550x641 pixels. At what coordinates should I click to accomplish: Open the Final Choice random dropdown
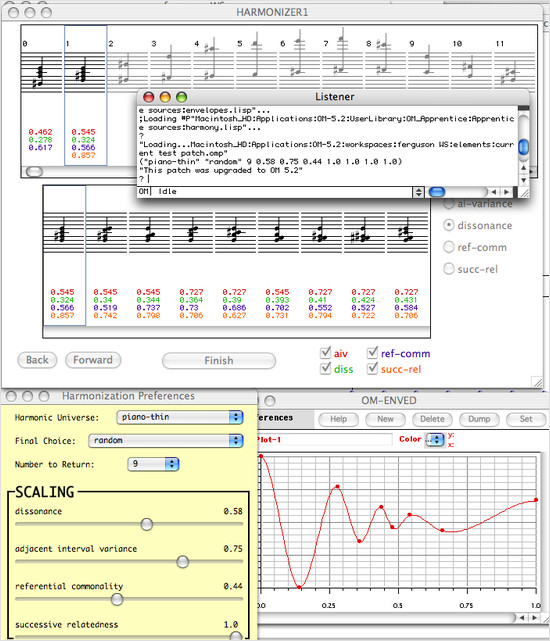click(166, 440)
